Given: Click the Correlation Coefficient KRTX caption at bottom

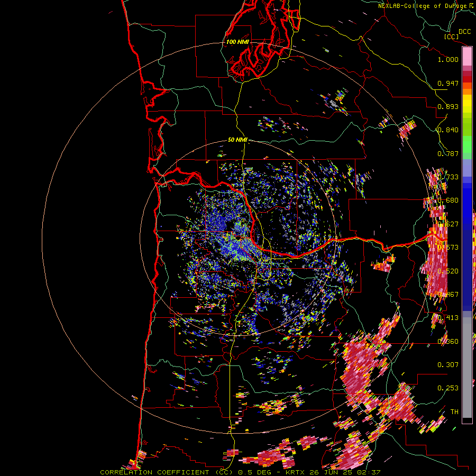Looking at the screenshot, I should (x=240, y=472).
